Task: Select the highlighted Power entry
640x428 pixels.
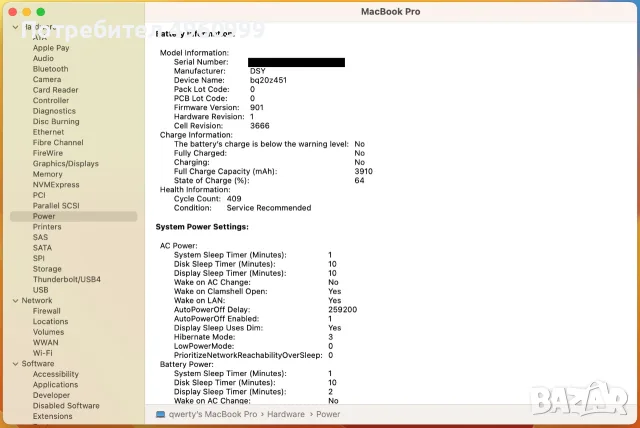Action: coord(73,216)
